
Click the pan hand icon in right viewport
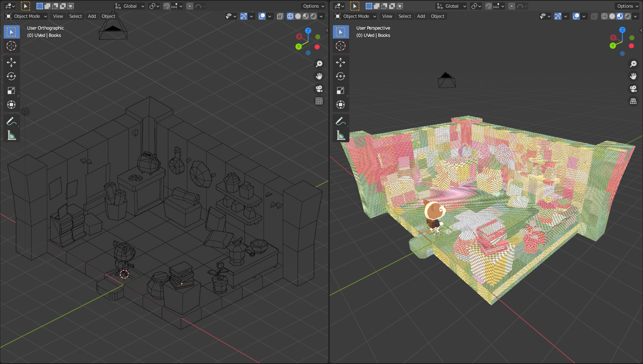pos(633,76)
